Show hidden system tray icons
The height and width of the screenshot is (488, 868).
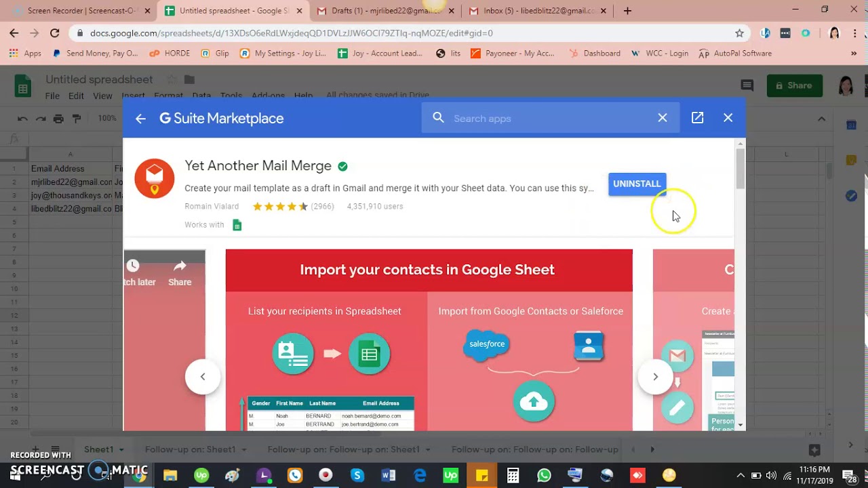point(741,475)
